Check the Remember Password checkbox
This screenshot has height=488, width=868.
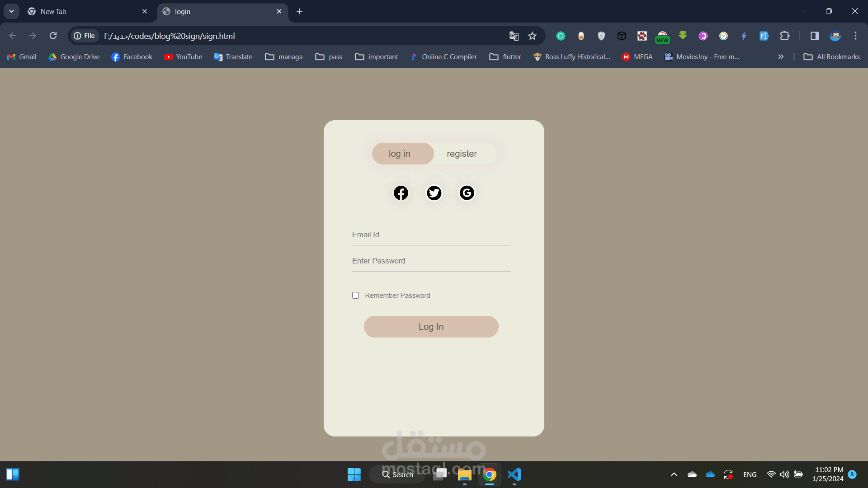coord(356,296)
